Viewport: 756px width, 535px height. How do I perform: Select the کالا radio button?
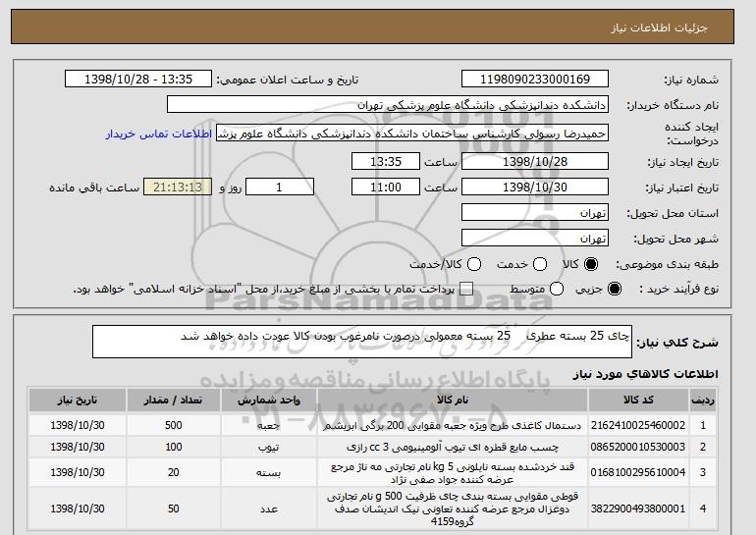[x=591, y=264]
